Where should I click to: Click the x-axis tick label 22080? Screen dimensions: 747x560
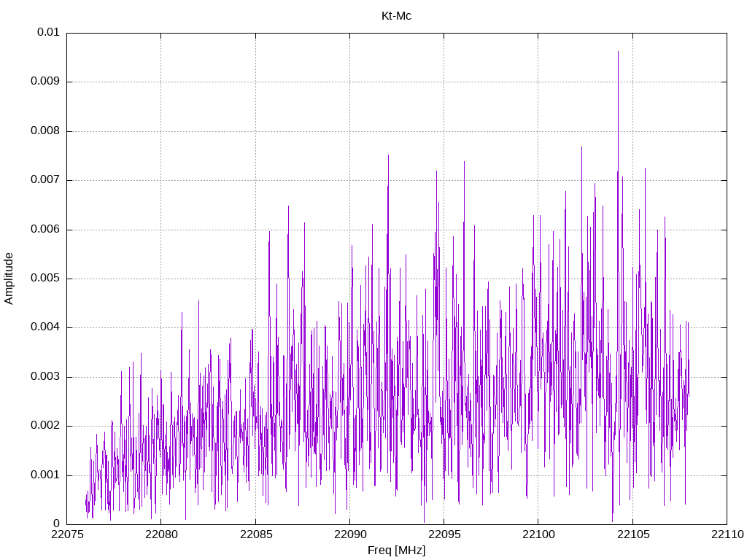coord(161,534)
